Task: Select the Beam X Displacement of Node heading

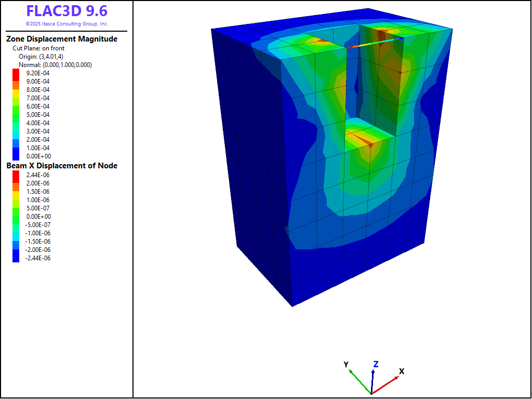Action: click(62, 166)
